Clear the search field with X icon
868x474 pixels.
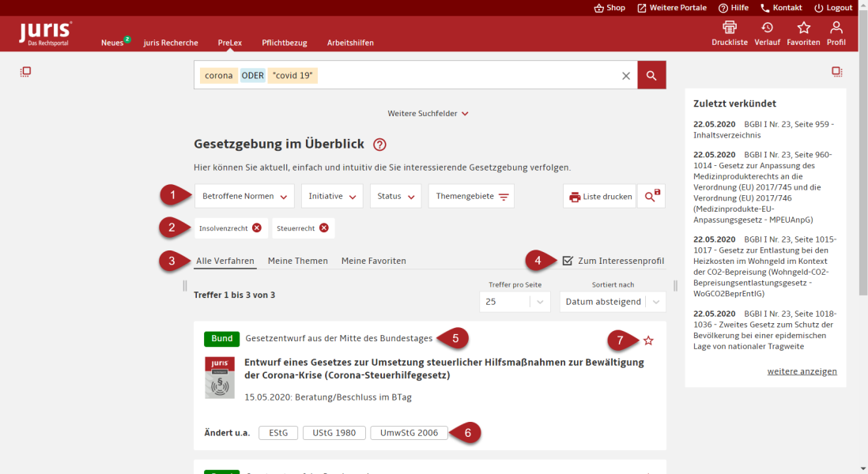(x=626, y=76)
